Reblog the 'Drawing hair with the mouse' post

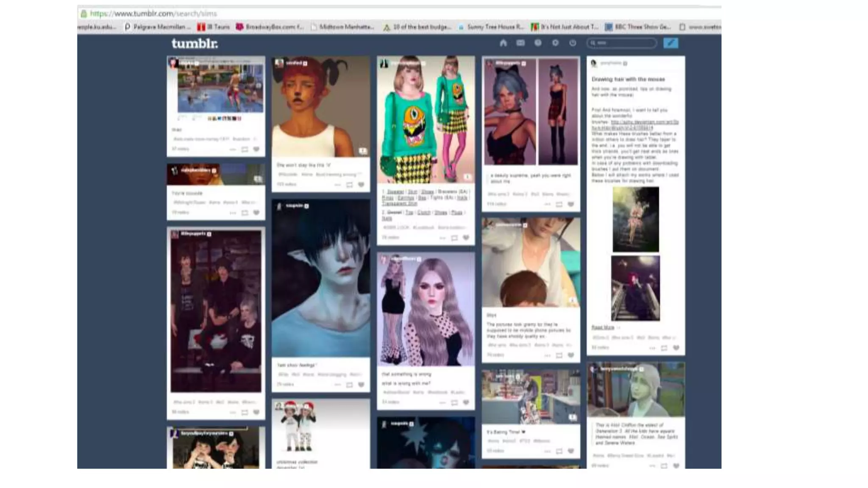pyautogui.click(x=664, y=348)
